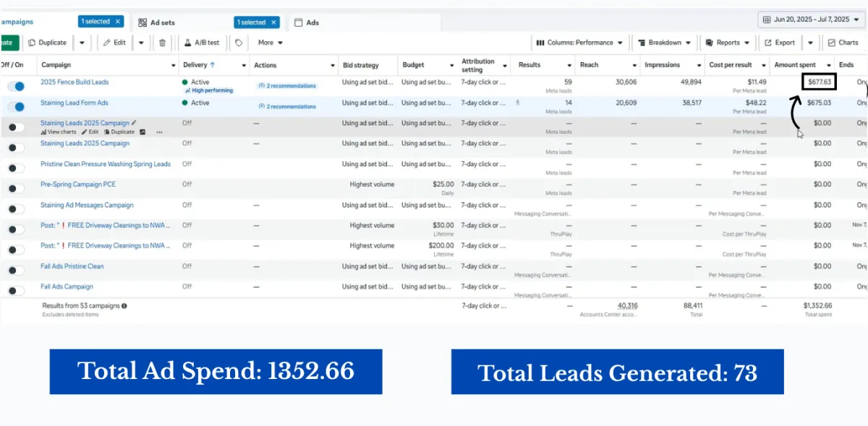This screenshot has height=426, width=868.
Task: Open the Impressions column menu arrow
Action: tap(699, 65)
